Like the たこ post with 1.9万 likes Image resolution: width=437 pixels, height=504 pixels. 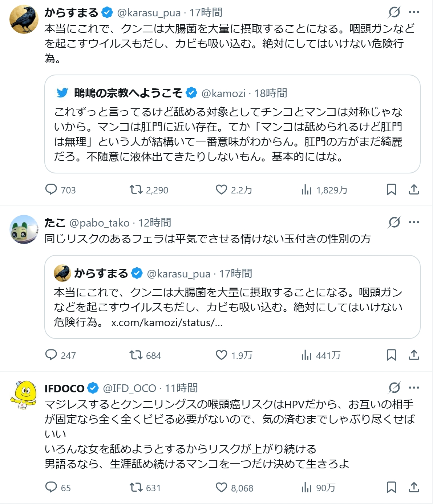click(221, 355)
